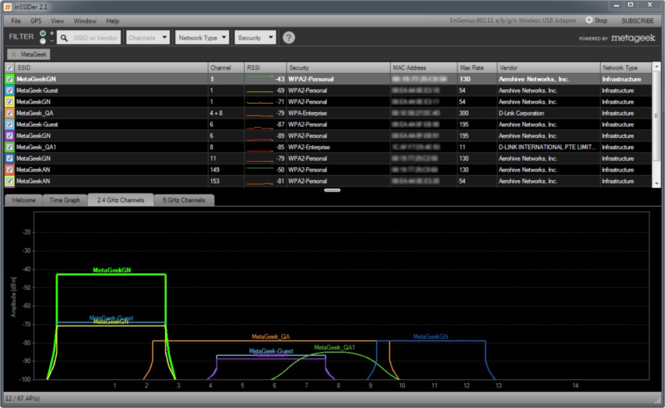Switch to the 5 GHz Channels tab
Viewport: 665px width, 408px height.
(x=184, y=200)
